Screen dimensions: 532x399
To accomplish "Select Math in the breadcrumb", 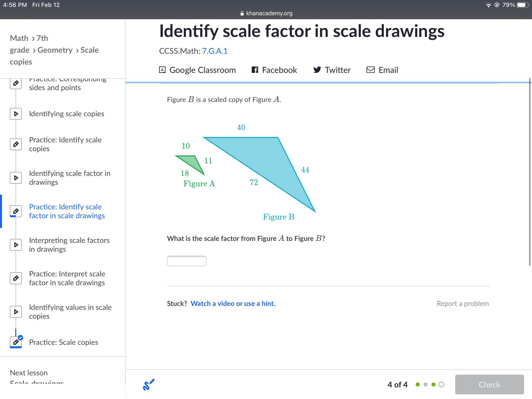I will coord(19,38).
